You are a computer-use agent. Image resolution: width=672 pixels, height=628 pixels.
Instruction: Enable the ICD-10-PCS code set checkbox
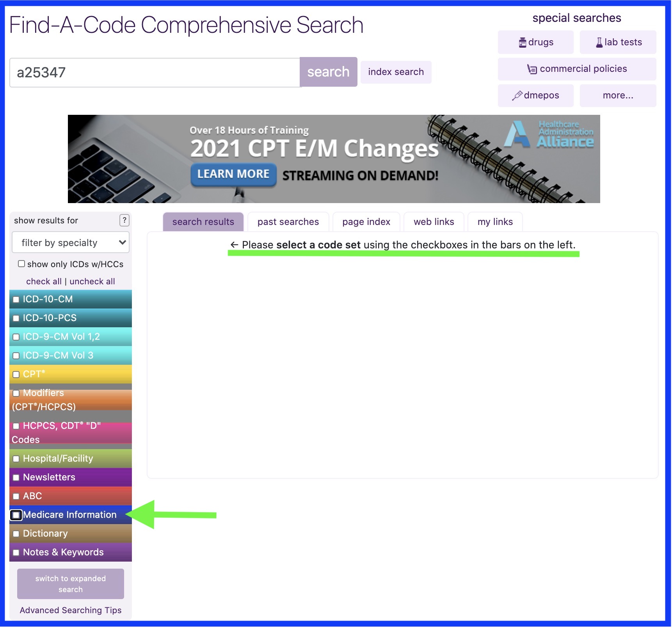point(16,318)
